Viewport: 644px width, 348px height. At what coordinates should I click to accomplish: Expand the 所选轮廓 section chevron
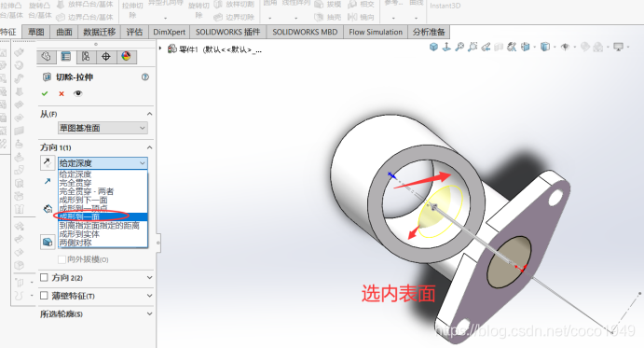tap(149, 313)
